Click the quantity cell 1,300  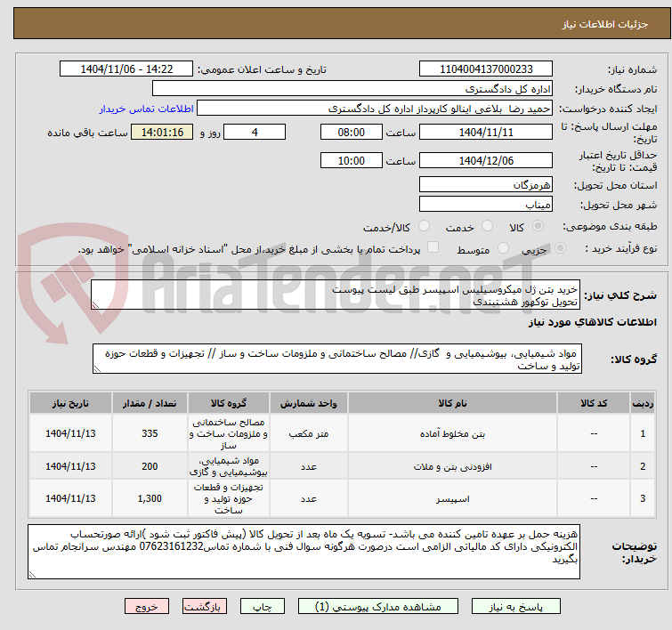point(150,499)
